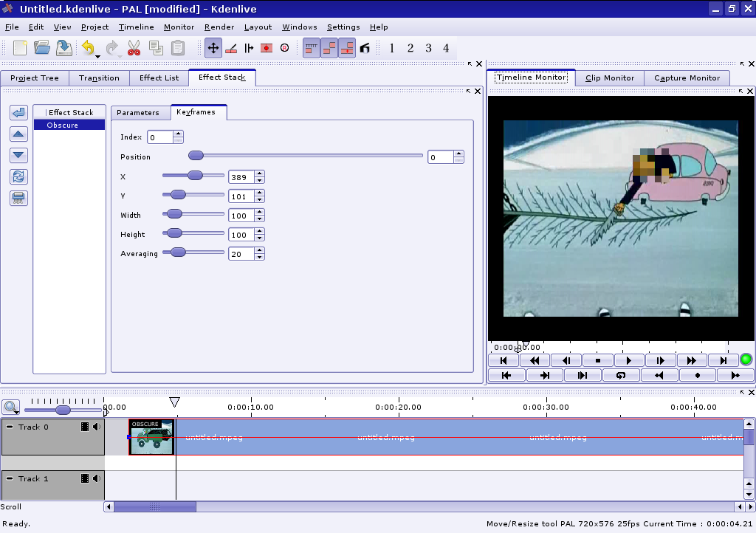The width and height of the screenshot is (756, 533).
Task: Collapse Track 1 with the minus button
Action: pyautogui.click(x=10, y=478)
